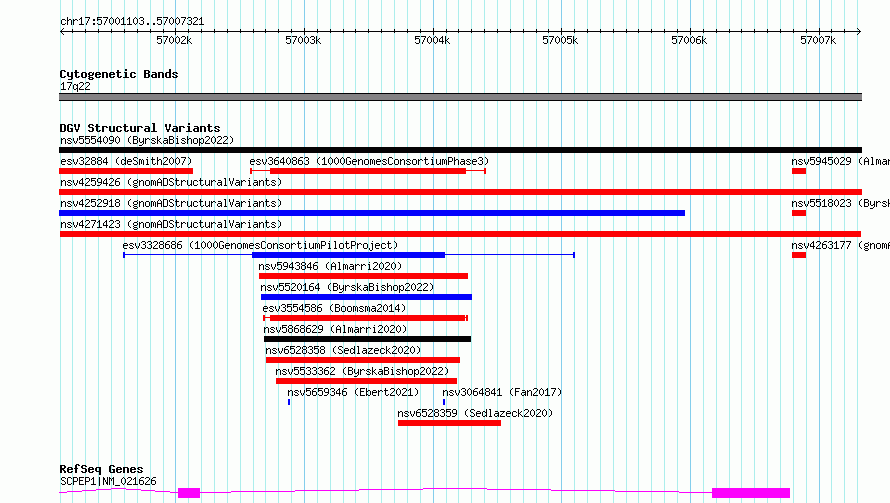Click tiny blue marker under nsv5659346
This screenshot has height=503, width=890.
click(289, 402)
